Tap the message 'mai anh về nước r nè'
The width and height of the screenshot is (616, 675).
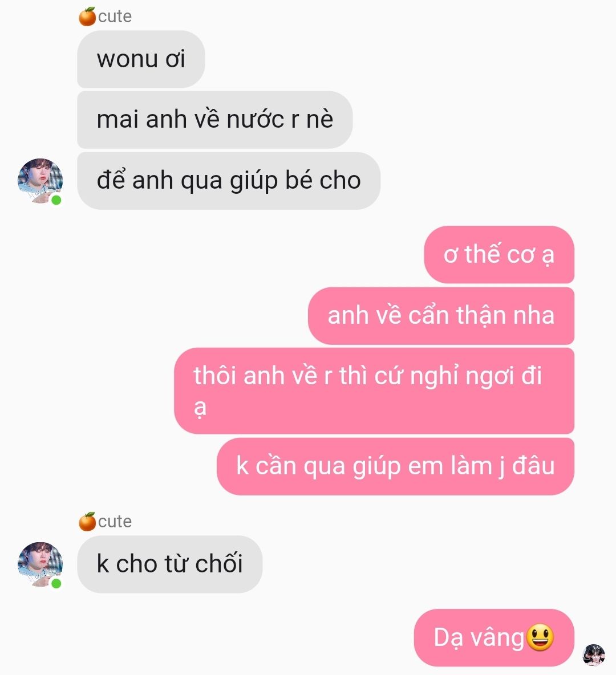(214, 120)
